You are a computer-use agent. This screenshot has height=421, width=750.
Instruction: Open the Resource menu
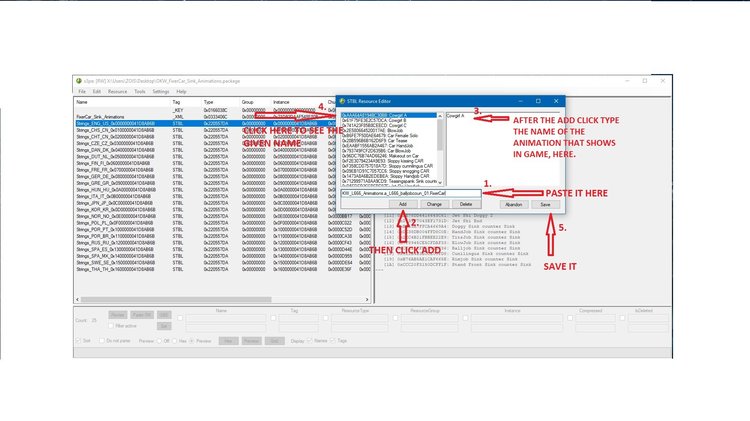point(117,91)
